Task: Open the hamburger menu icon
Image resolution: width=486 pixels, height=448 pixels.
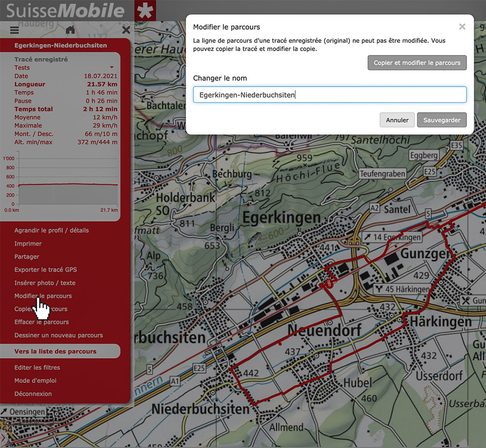Action: click(x=14, y=30)
